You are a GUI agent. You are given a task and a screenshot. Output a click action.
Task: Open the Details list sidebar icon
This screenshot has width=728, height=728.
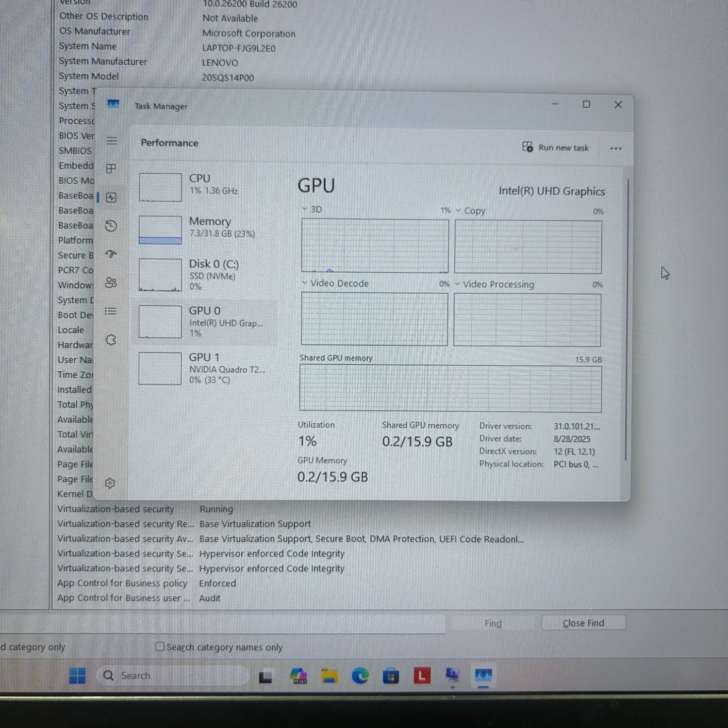pos(111,311)
